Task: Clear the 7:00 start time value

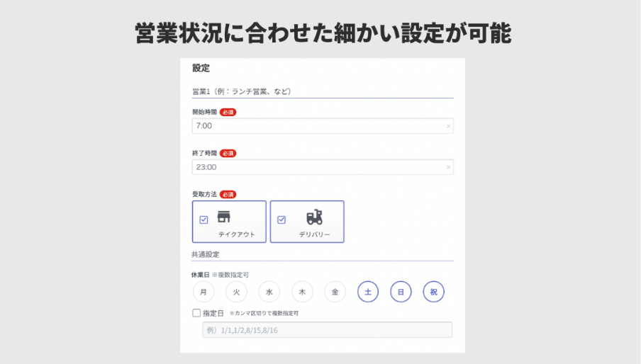Action: pos(448,126)
